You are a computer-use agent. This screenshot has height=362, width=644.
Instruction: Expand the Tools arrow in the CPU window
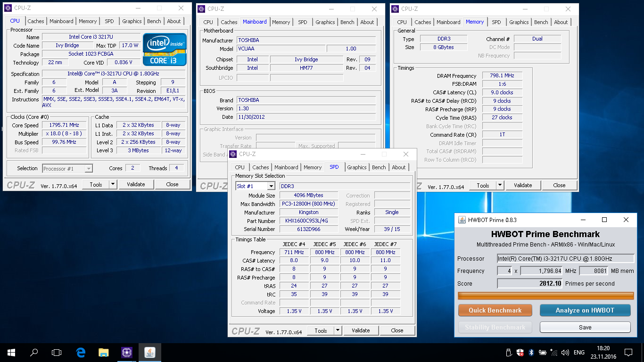113,184
